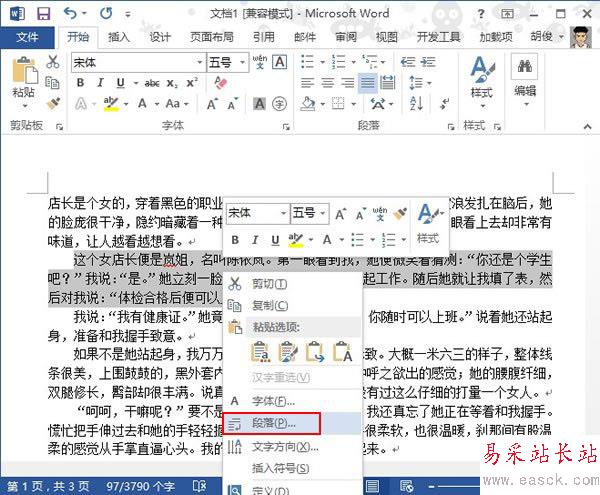Toggle Bold in the mini toolbar
Screen dimensions: 600x495
click(x=235, y=240)
